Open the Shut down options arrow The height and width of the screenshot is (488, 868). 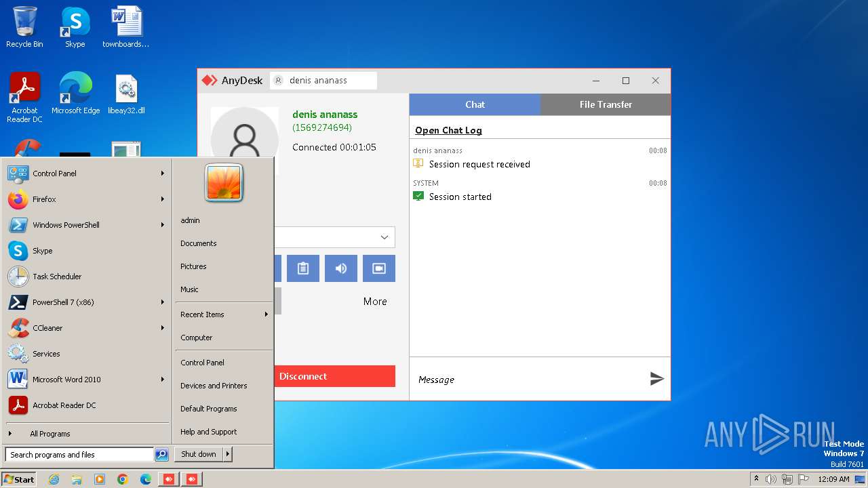tap(228, 454)
